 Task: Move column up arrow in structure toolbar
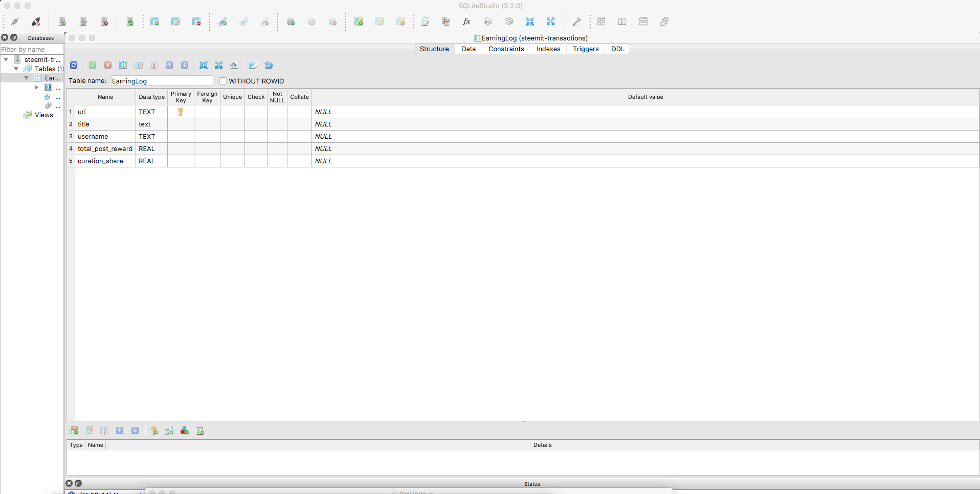click(169, 65)
